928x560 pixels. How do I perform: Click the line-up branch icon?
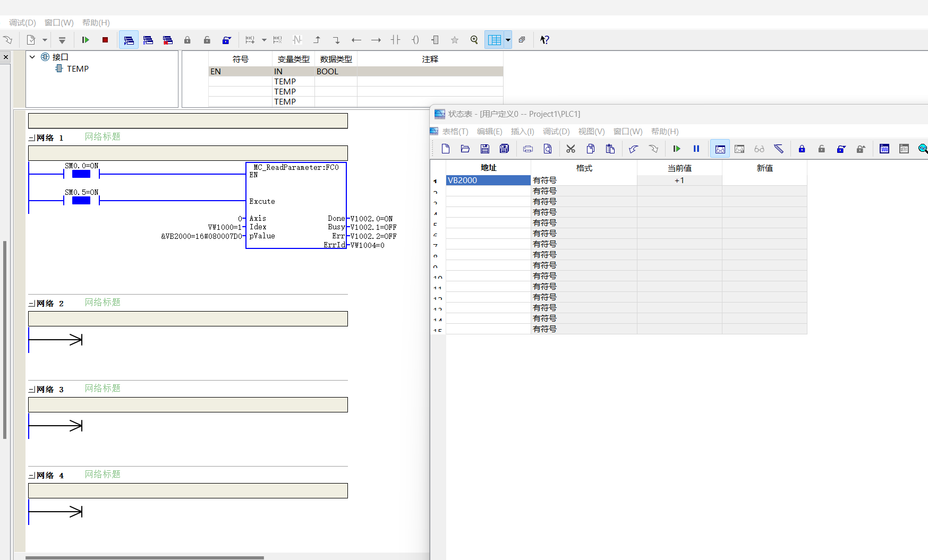coord(317,40)
